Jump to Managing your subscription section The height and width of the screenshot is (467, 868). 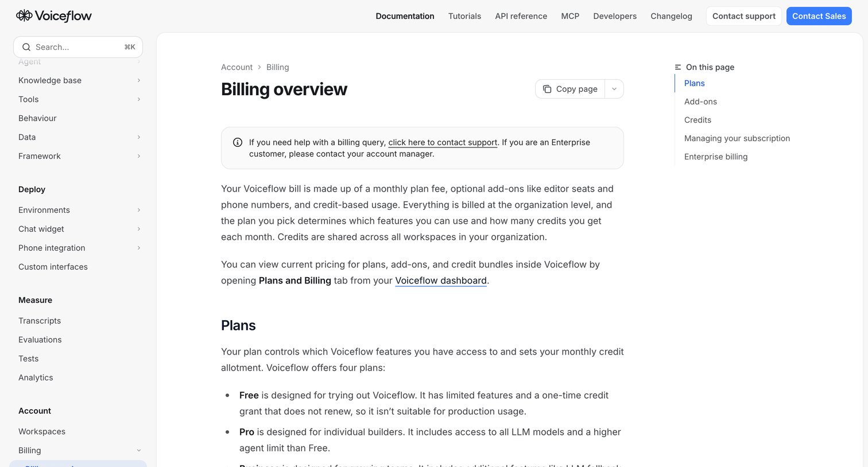point(737,138)
